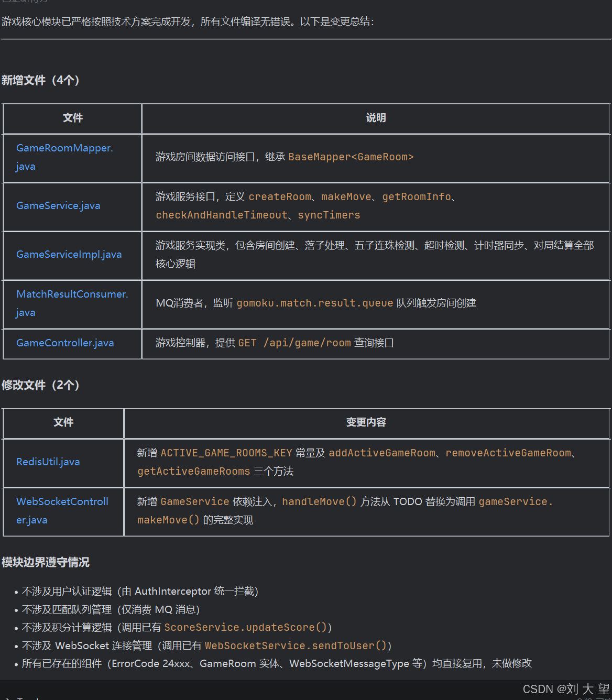The image size is (612, 700).
Task: Click the bullet about AuthInterceptor 统一拦截
Action: click(x=140, y=592)
